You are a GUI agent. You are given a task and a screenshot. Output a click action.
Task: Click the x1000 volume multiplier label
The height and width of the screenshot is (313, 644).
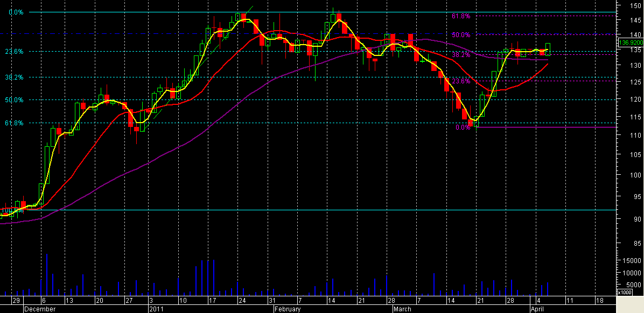coord(624,293)
